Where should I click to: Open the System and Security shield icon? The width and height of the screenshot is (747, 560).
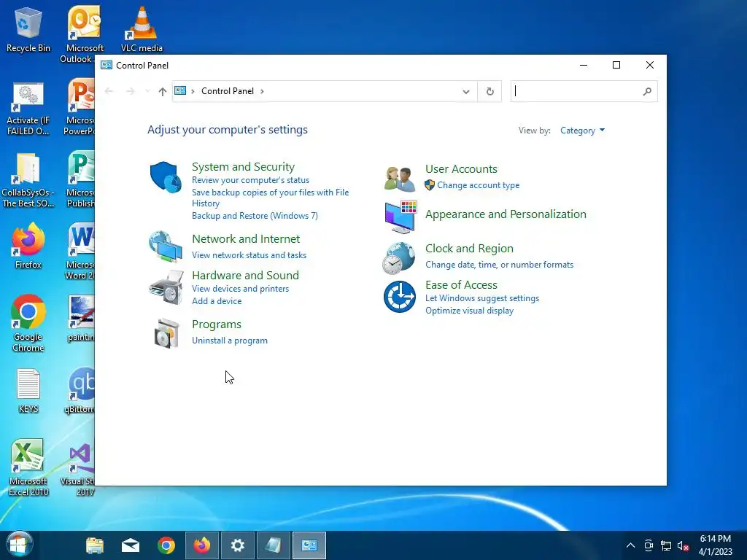pos(166,176)
